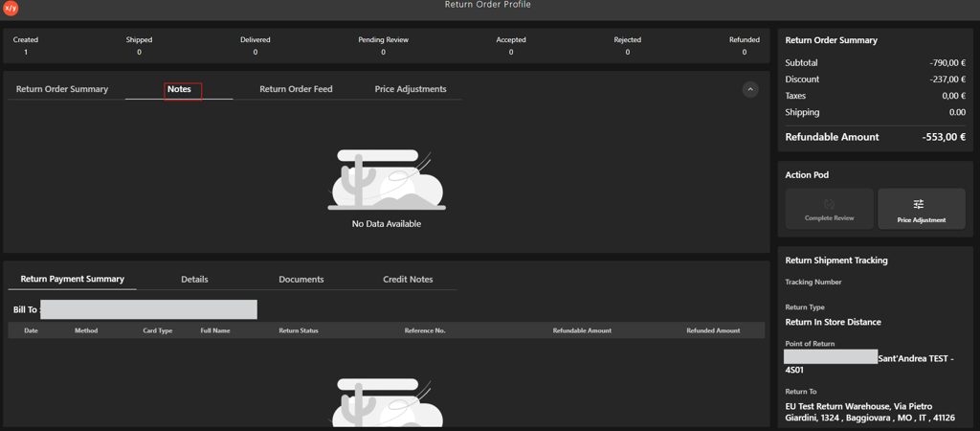Open the Documents tab
Image resolution: width=980 pixels, height=431 pixels.
pyautogui.click(x=301, y=279)
